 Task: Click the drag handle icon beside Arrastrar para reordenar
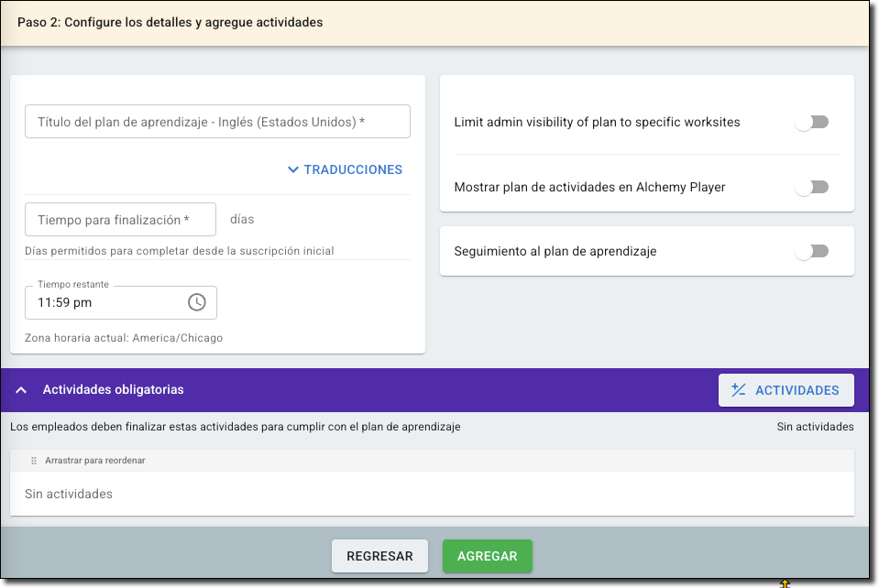(x=34, y=461)
